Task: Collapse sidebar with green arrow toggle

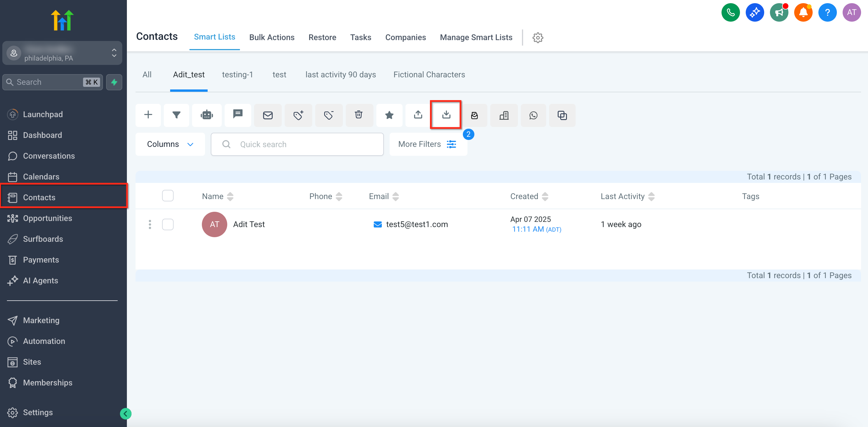Action: [126, 413]
